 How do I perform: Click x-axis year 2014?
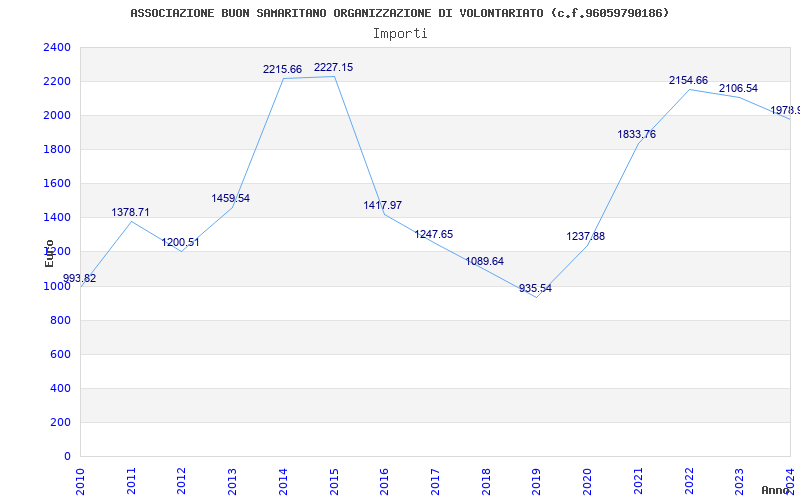point(283,481)
